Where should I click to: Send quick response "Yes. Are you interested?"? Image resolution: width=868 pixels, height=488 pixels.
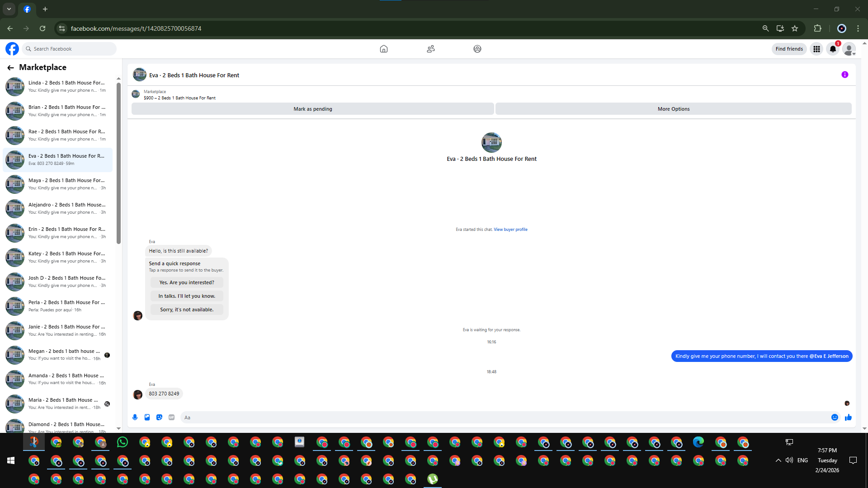pos(187,282)
